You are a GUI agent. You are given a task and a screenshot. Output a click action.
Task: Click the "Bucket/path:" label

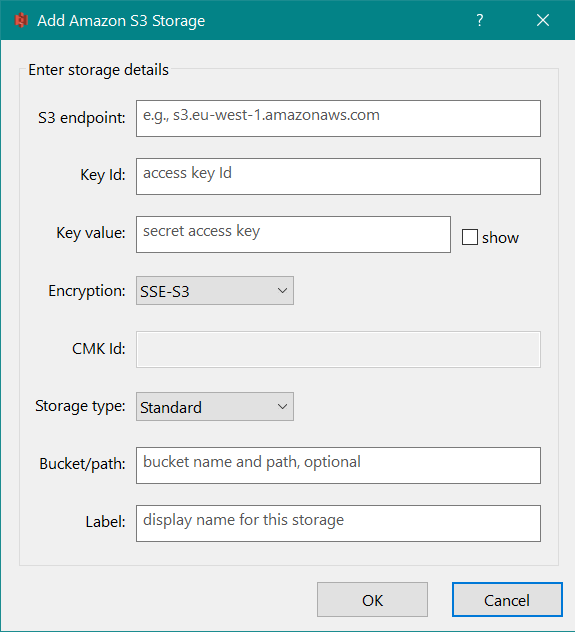pyautogui.click(x=82, y=464)
